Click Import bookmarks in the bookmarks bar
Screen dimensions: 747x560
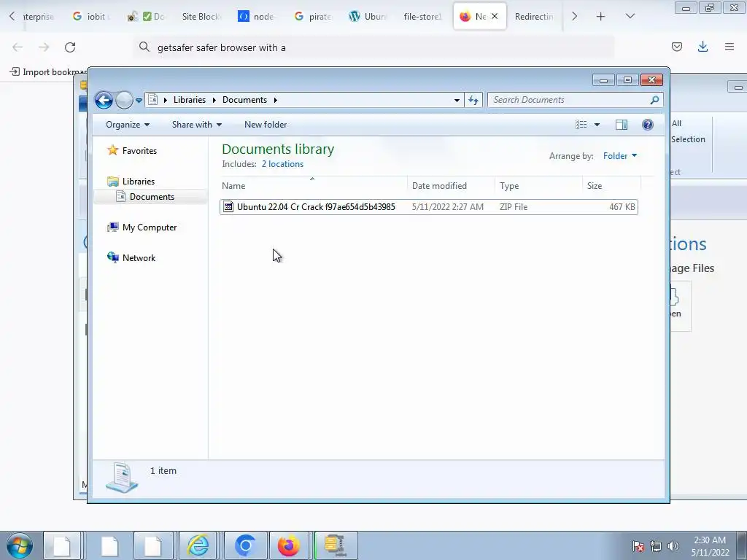tap(47, 72)
